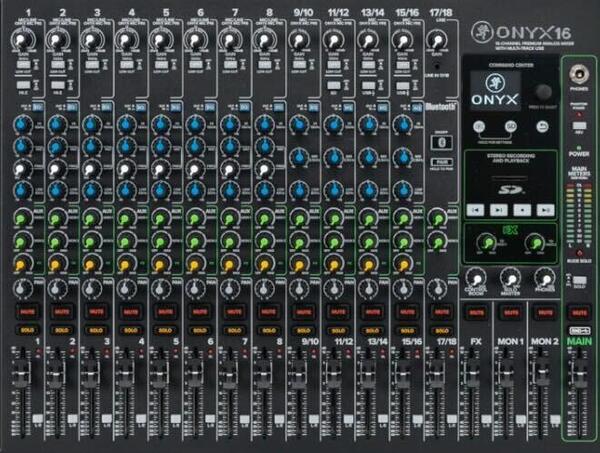Toggle the blue EQ button on channel 4
The width and height of the screenshot is (600, 453).
point(141,107)
